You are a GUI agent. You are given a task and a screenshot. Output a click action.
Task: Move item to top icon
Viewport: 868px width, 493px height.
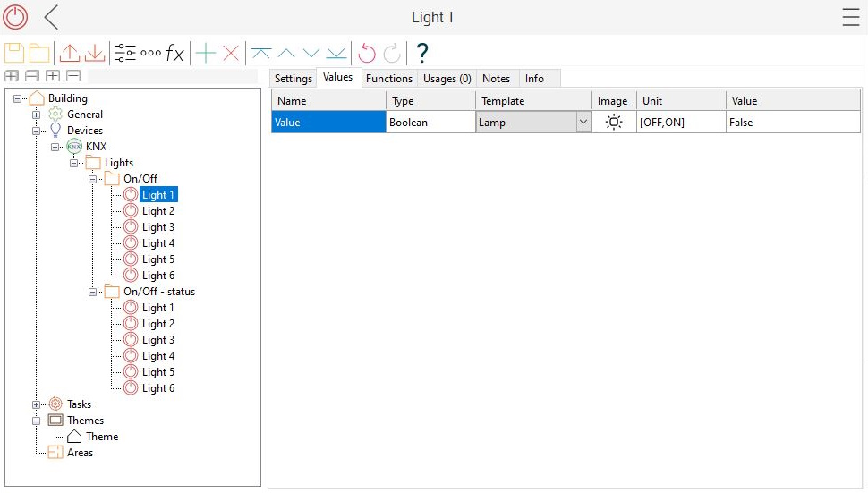[x=260, y=53]
